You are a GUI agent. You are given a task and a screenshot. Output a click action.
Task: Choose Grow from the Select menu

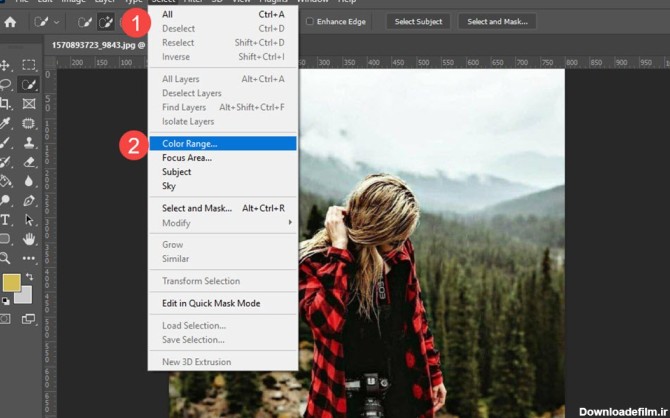click(x=223, y=245)
